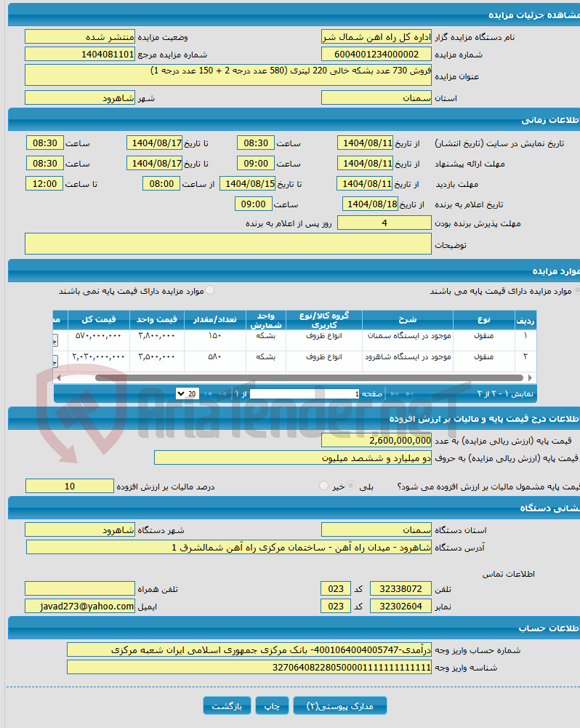
Task: Sort by 'شرح' column header
Action: 408,320
